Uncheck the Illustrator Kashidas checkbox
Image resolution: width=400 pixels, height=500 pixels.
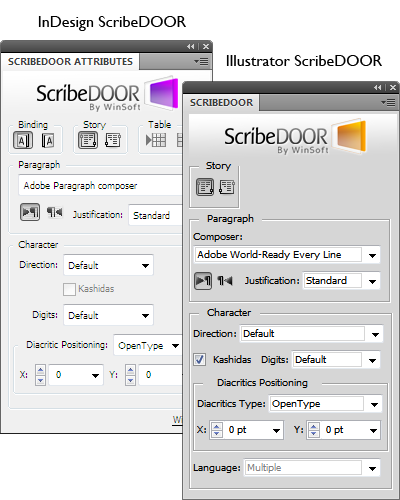click(199, 360)
